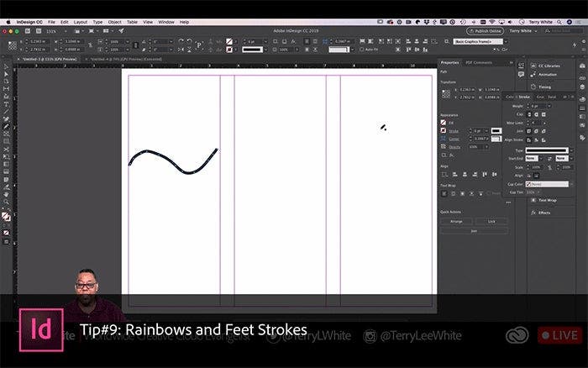Click the Arrange quick action button
This screenshot has height=368, width=588.
456,221
